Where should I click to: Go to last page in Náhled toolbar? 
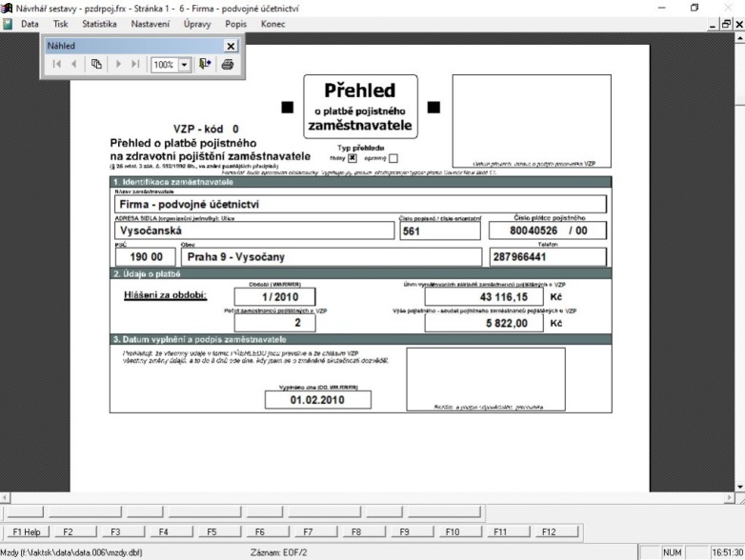pyautogui.click(x=136, y=64)
